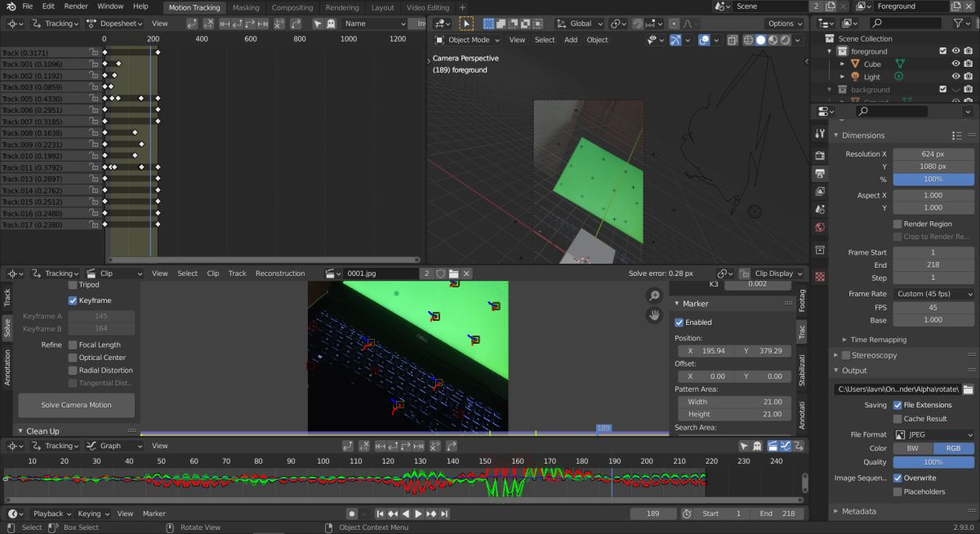Viewport: 980px width, 534px height.
Task: Open clip file folder icon next to 0001.jpg
Action: pos(454,274)
